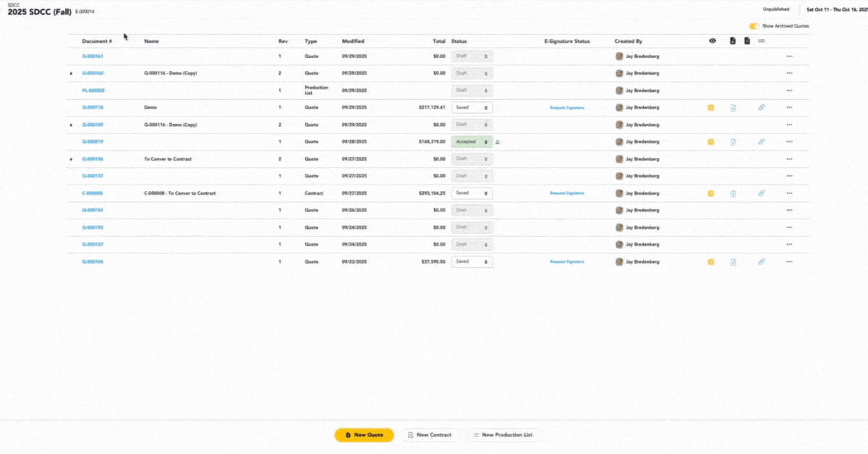Toggle yellow visibility checkbox for Demo quote

click(x=711, y=108)
